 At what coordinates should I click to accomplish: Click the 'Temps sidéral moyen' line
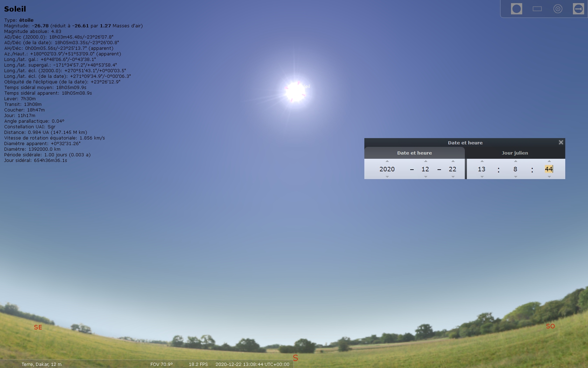(x=45, y=87)
